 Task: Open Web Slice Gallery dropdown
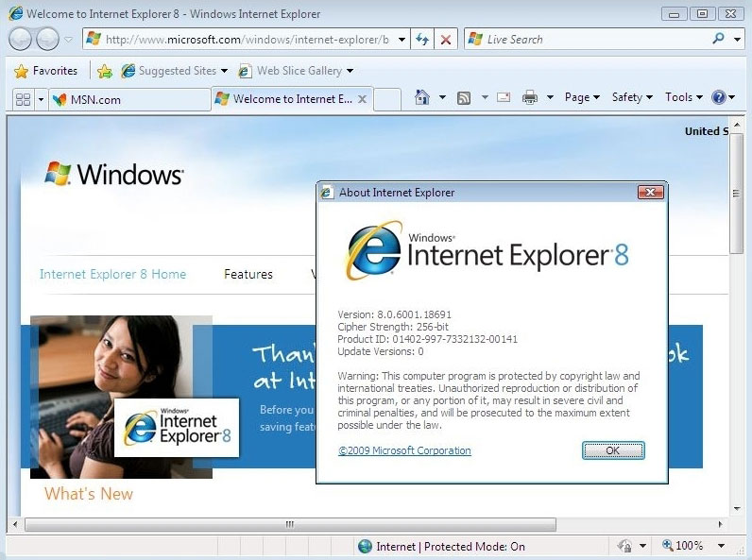[x=297, y=71]
